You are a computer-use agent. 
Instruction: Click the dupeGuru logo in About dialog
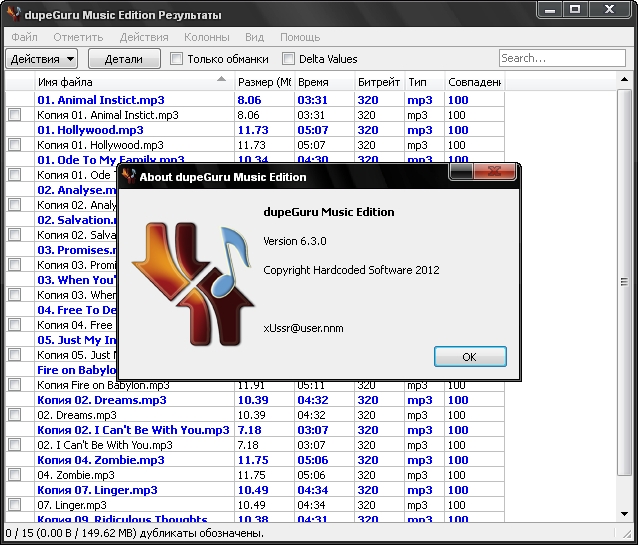pos(193,284)
